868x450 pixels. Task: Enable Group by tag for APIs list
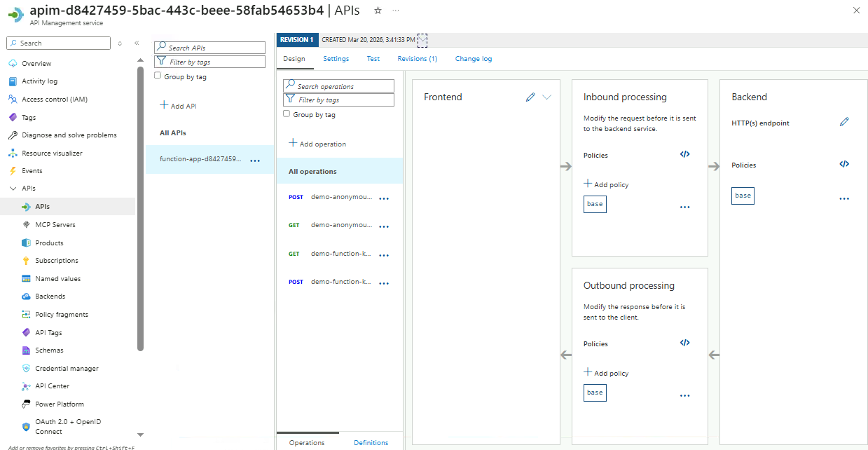pyautogui.click(x=158, y=76)
